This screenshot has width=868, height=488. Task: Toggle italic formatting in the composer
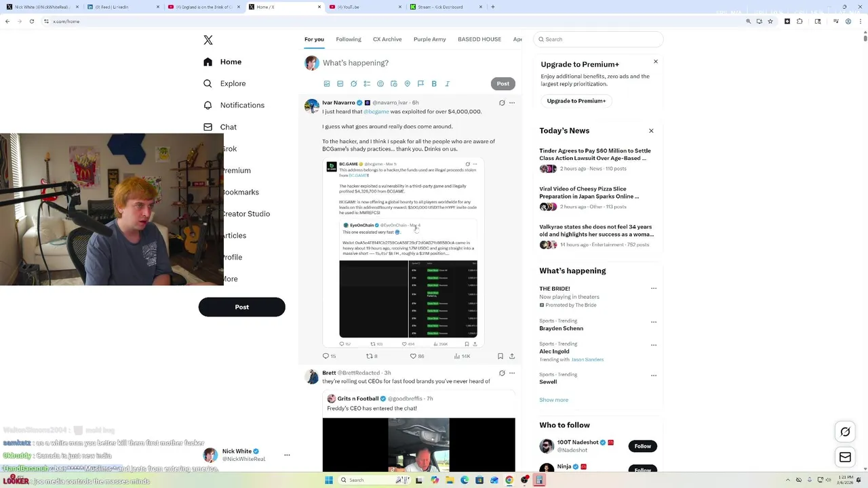(x=448, y=83)
